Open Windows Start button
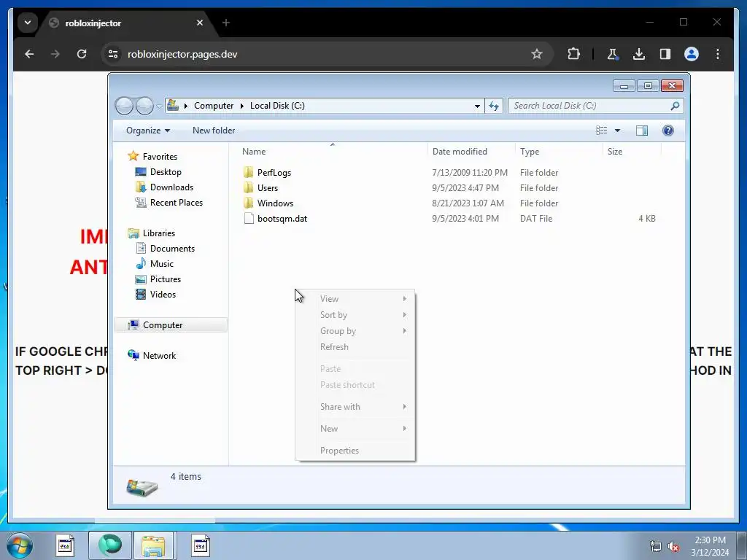The image size is (747, 560). [x=20, y=545]
